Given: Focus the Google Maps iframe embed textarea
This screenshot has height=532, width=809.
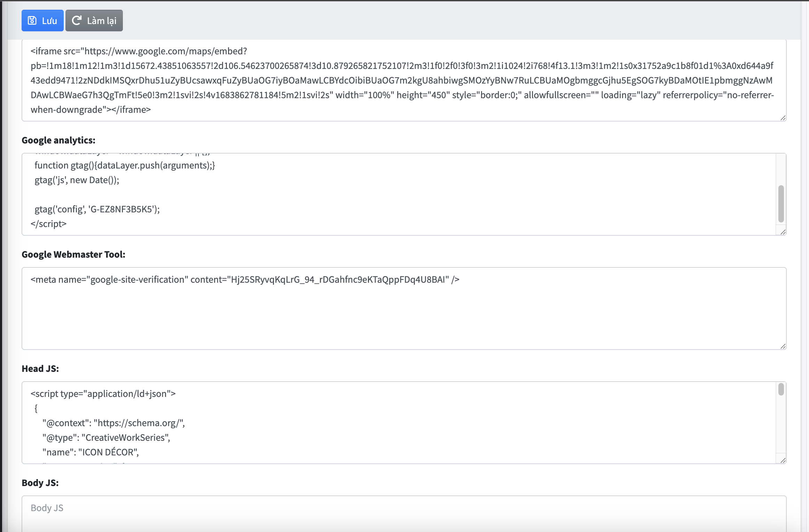Looking at the screenshot, I should tap(404, 80).
